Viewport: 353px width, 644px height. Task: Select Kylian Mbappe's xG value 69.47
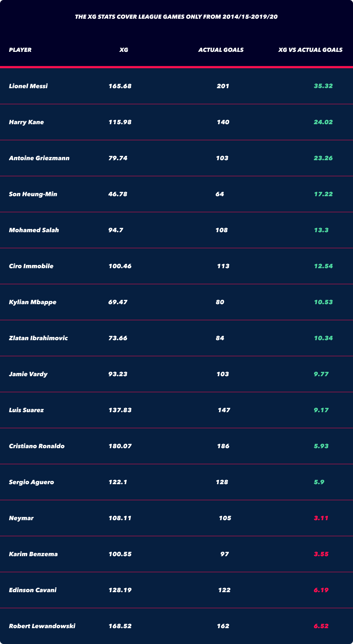tap(118, 302)
